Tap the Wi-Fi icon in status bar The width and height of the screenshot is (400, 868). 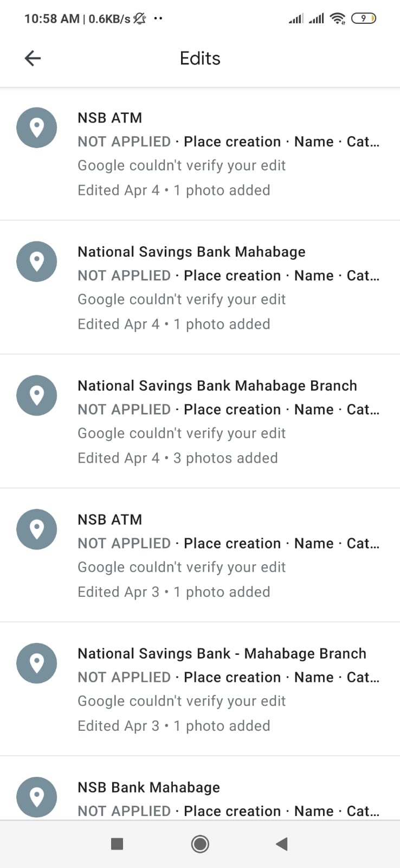(337, 18)
